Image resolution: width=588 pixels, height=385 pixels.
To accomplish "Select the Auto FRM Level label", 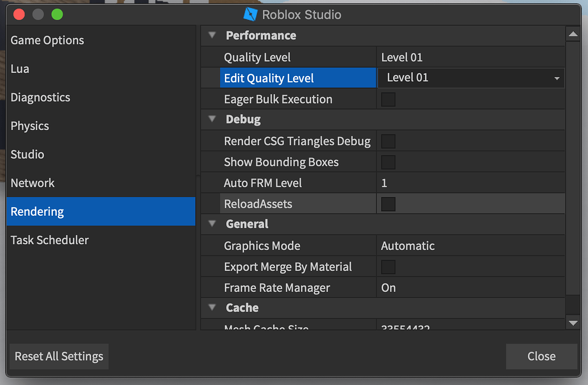I will click(262, 183).
